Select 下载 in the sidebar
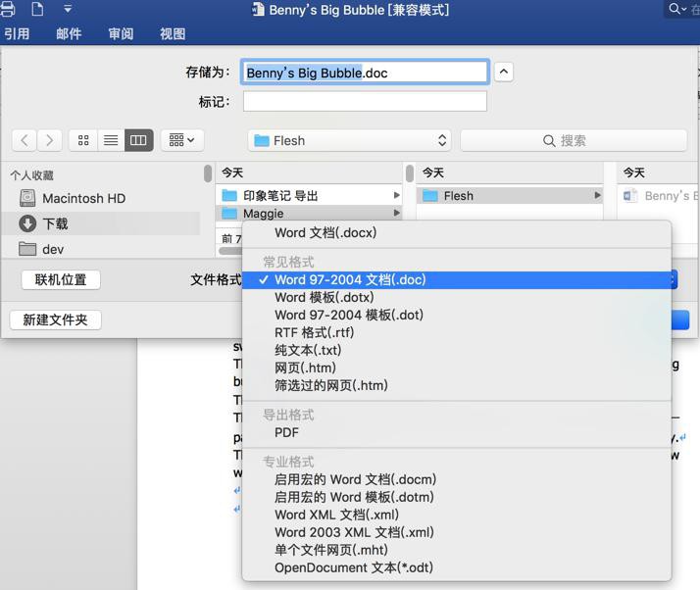The width and height of the screenshot is (700, 590). click(101, 223)
